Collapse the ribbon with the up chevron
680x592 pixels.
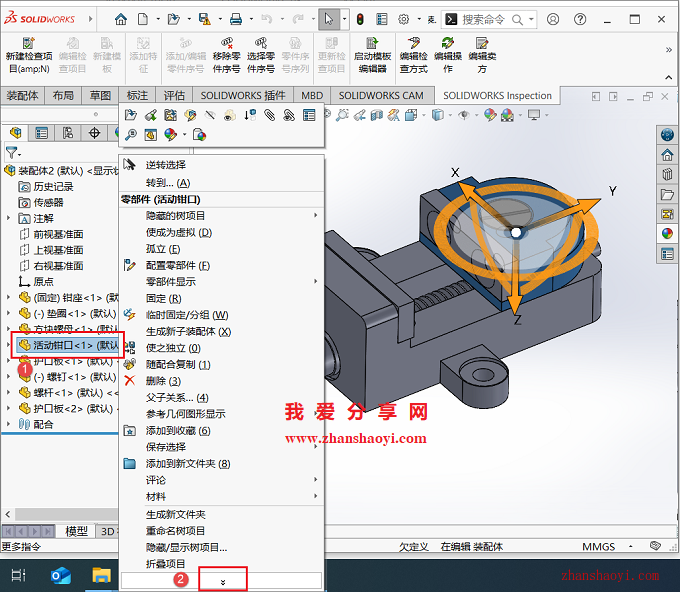click(668, 78)
